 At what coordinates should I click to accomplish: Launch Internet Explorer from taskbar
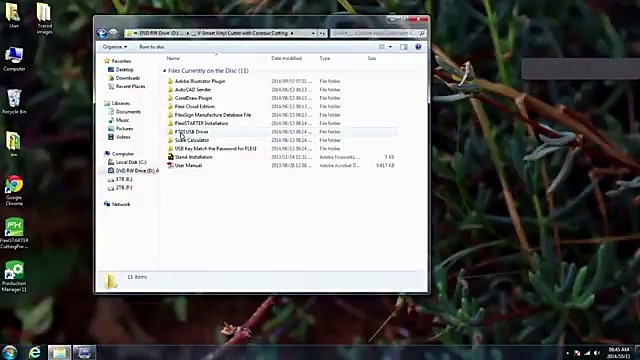pos(35,352)
